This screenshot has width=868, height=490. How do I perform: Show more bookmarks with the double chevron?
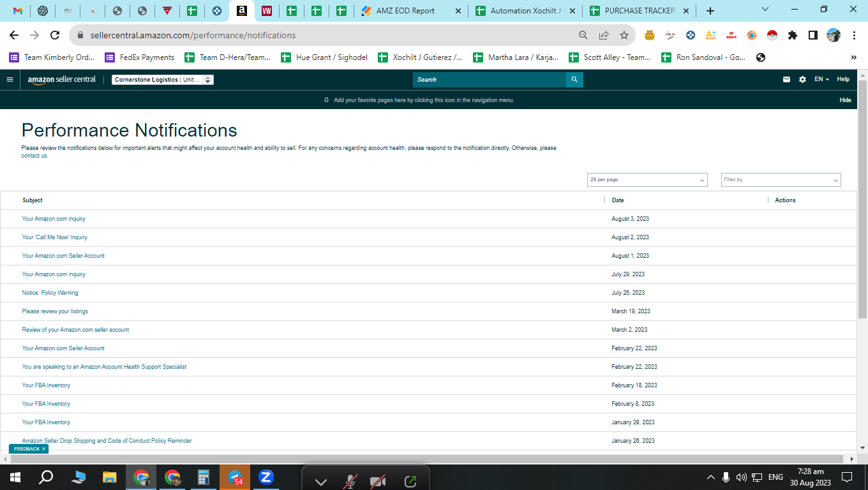tap(854, 57)
